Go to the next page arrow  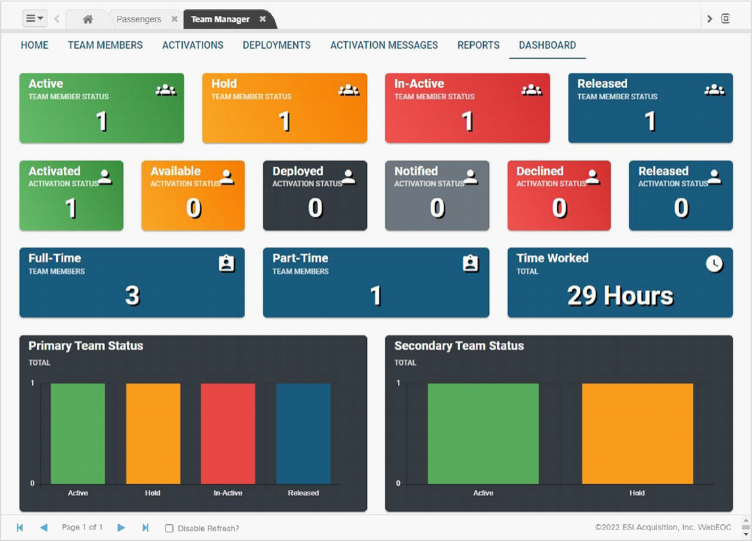coord(121,528)
